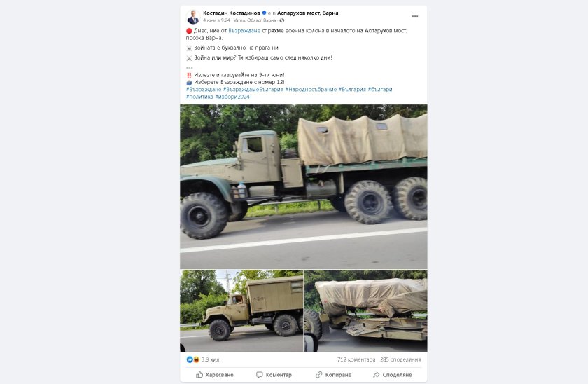Click the #Възраждане hashtag
The width and height of the screenshot is (588, 384).
204,89
